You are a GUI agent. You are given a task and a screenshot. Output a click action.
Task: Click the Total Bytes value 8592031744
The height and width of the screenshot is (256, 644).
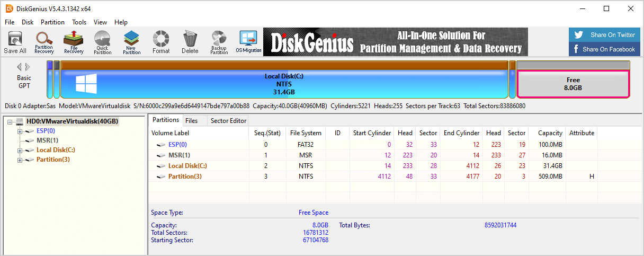(500, 225)
